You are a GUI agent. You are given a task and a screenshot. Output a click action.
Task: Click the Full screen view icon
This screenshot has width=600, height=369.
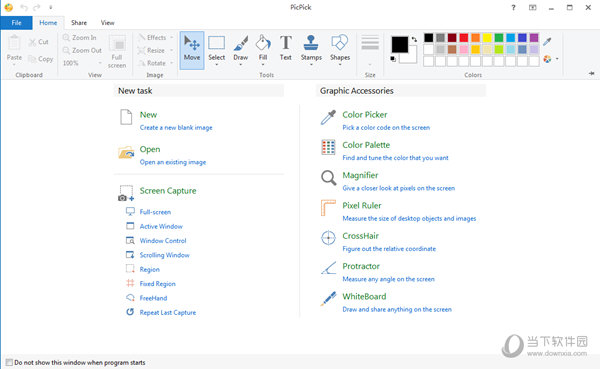[117, 44]
